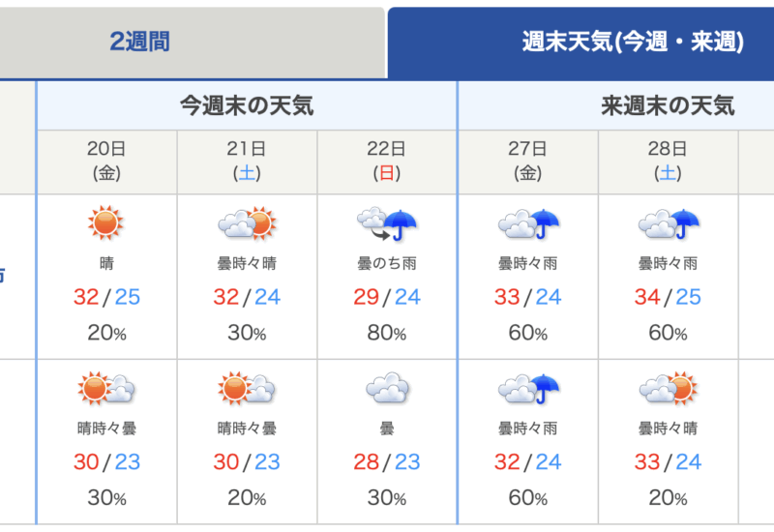Click the sunny-cloudy icon for 20日 bottom row
This screenshot has width=774, height=532.
106,389
